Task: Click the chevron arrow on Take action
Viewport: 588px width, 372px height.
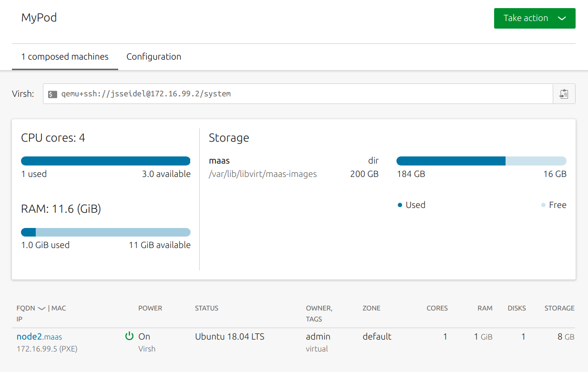Action: [562, 19]
